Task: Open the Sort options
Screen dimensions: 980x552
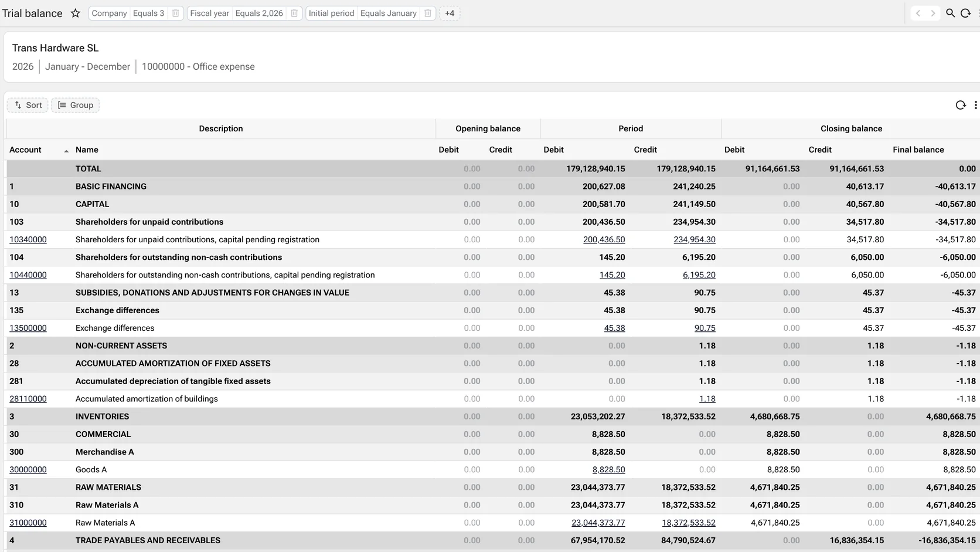Action: click(x=28, y=105)
